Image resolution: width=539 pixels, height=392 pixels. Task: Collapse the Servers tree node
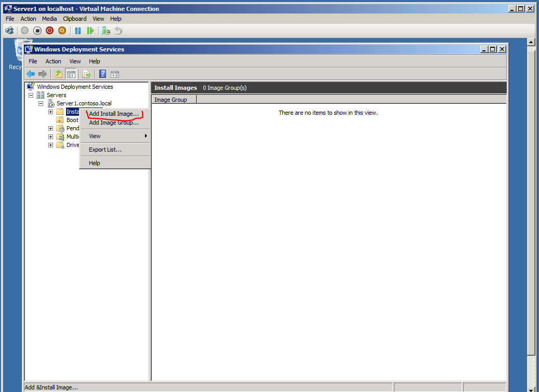[31, 95]
